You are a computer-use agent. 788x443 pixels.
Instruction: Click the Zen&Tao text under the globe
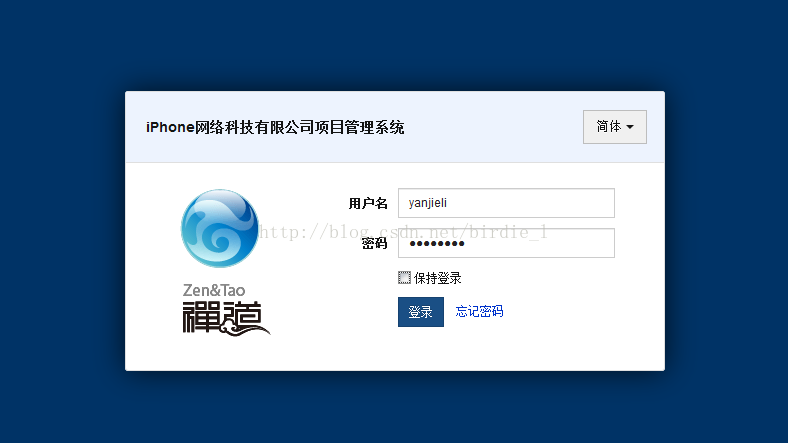point(214,290)
